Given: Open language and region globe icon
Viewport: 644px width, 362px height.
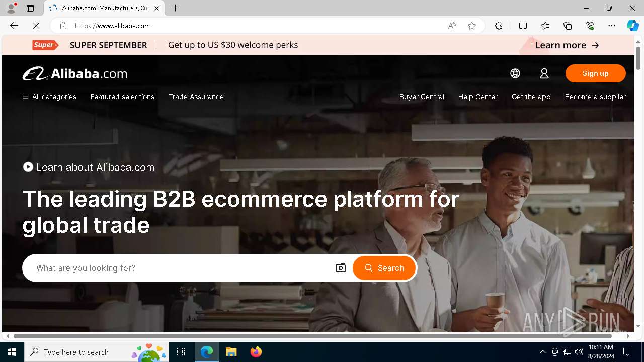Looking at the screenshot, I should tap(515, 73).
